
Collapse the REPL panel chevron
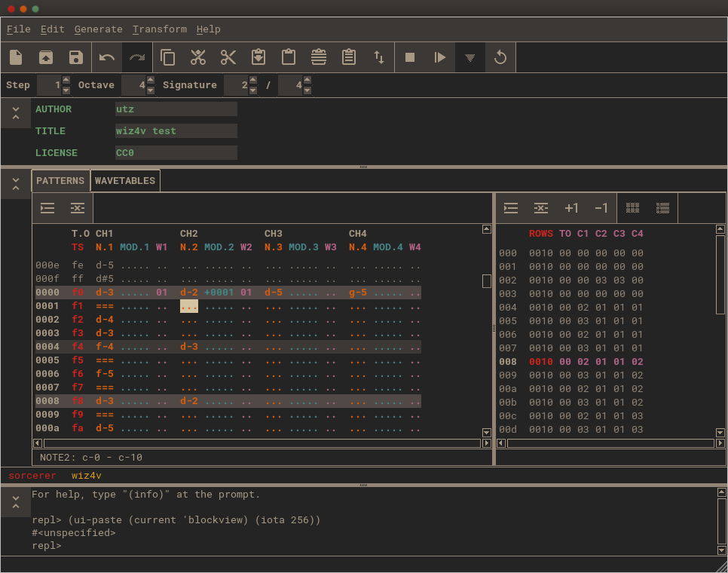(x=16, y=501)
